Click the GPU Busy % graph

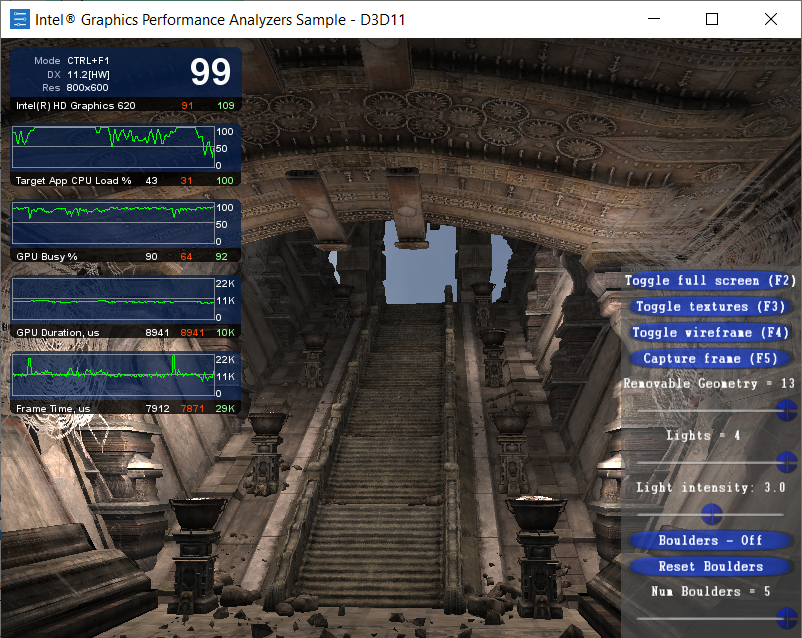point(112,224)
